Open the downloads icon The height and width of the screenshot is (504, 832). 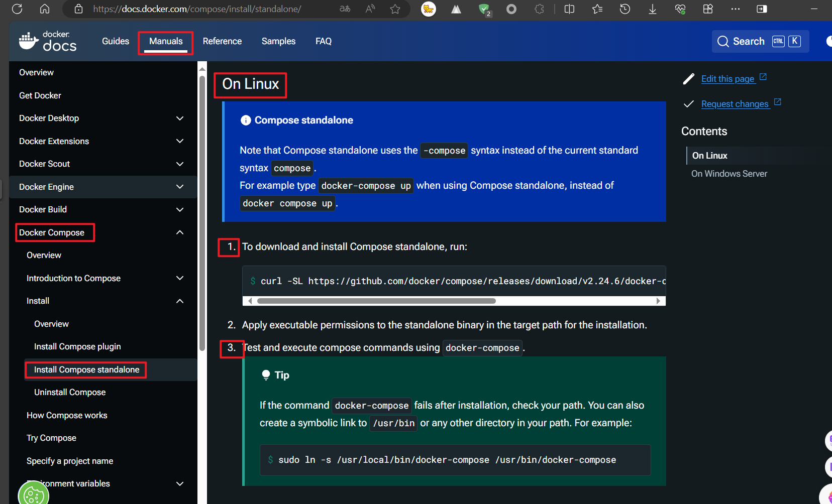pos(653,9)
